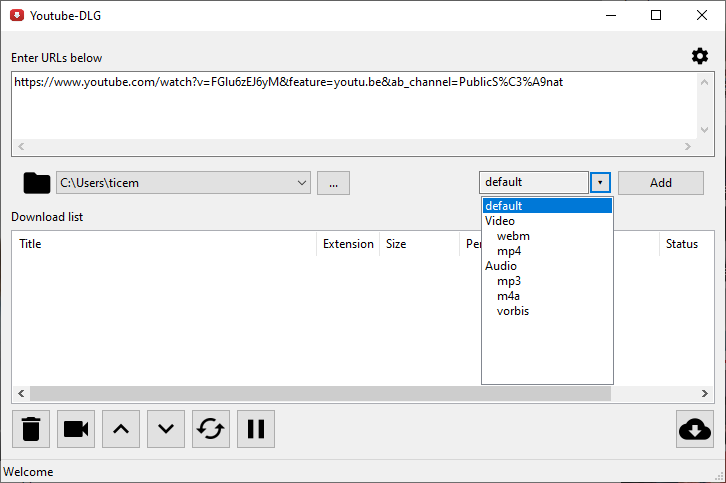Click the black folder icon
This screenshot has width=726, height=483.
point(37,183)
